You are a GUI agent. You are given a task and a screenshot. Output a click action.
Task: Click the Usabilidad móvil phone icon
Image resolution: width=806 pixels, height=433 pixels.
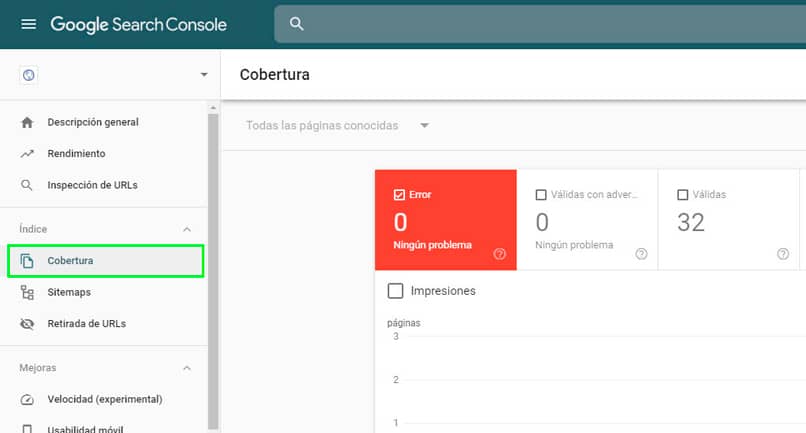click(x=27, y=429)
